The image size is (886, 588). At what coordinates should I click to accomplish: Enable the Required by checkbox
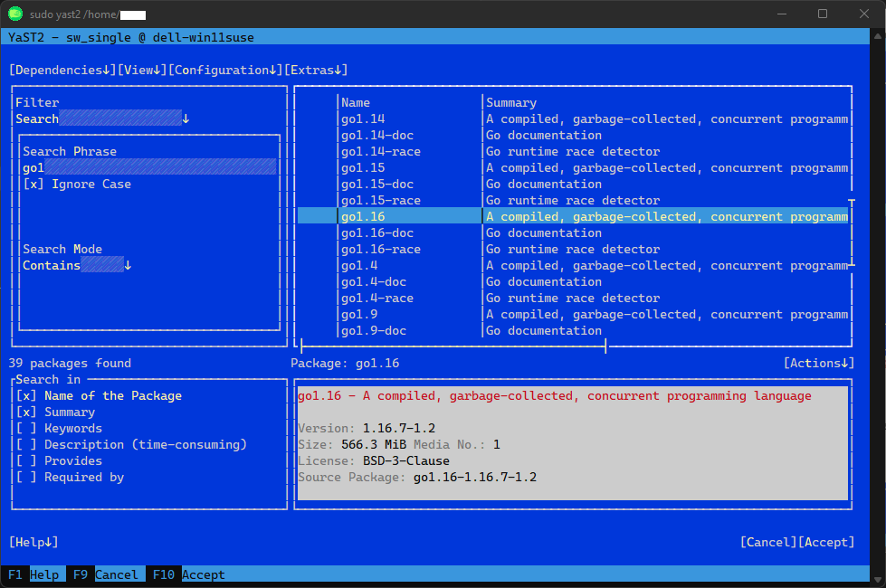tap(70, 478)
